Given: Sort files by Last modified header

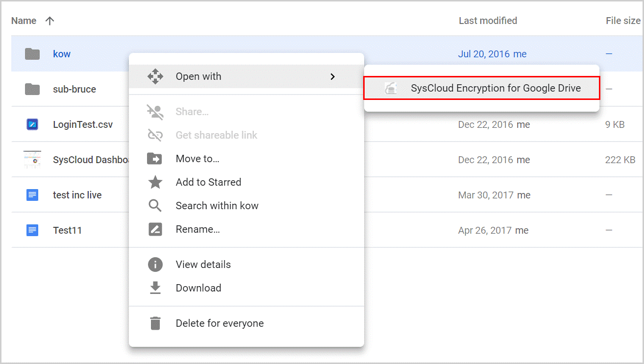Looking at the screenshot, I should [x=488, y=21].
